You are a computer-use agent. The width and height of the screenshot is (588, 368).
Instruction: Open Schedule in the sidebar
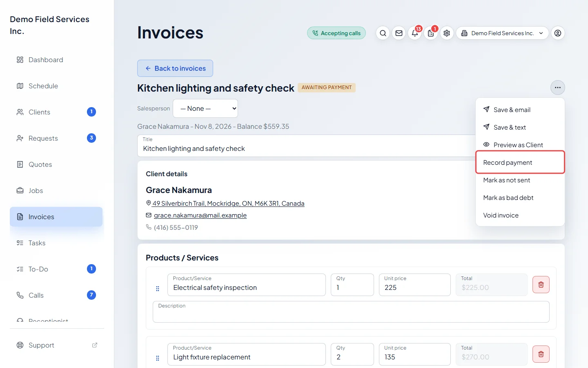(x=56, y=86)
